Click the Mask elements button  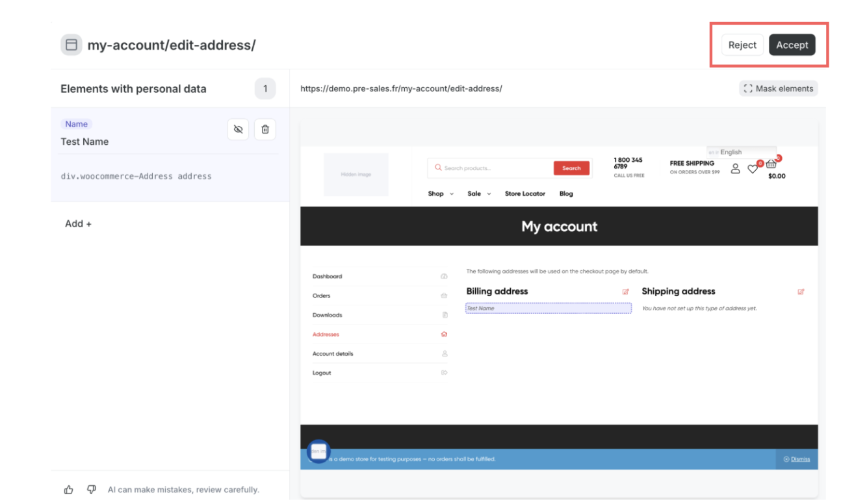point(779,88)
